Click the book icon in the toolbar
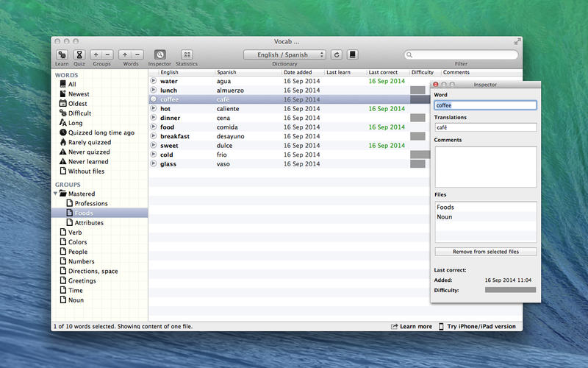588x368 pixels. (x=353, y=54)
